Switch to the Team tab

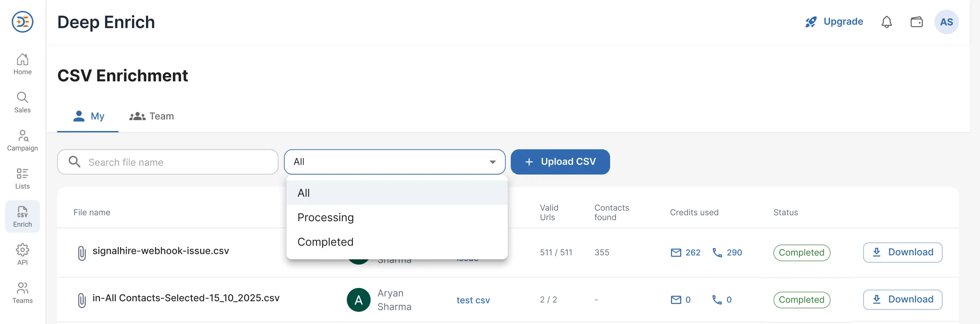(151, 116)
